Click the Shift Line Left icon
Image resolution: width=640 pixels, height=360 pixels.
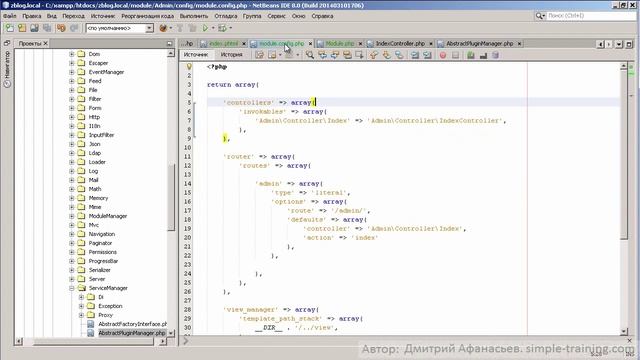coord(415,55)
